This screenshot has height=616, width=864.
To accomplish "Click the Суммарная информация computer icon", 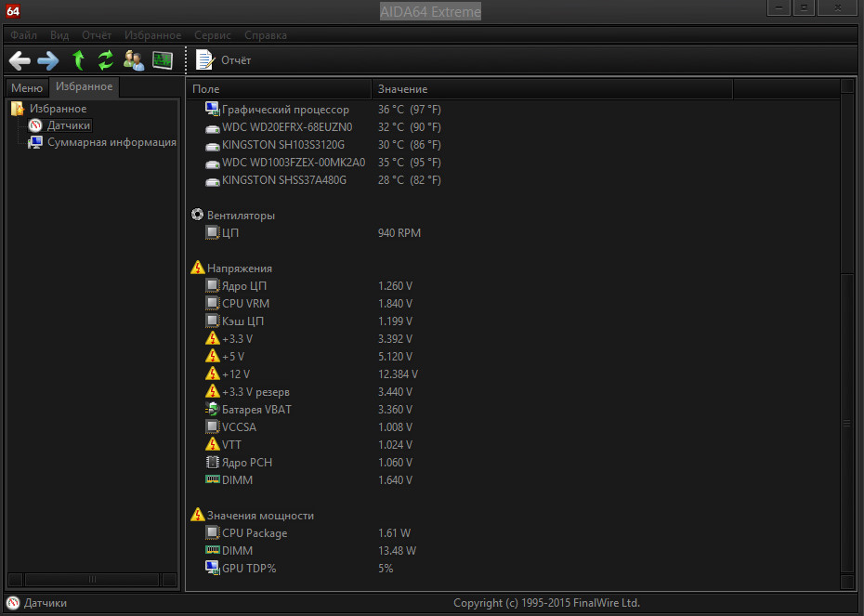I will [x=35, y=143].
